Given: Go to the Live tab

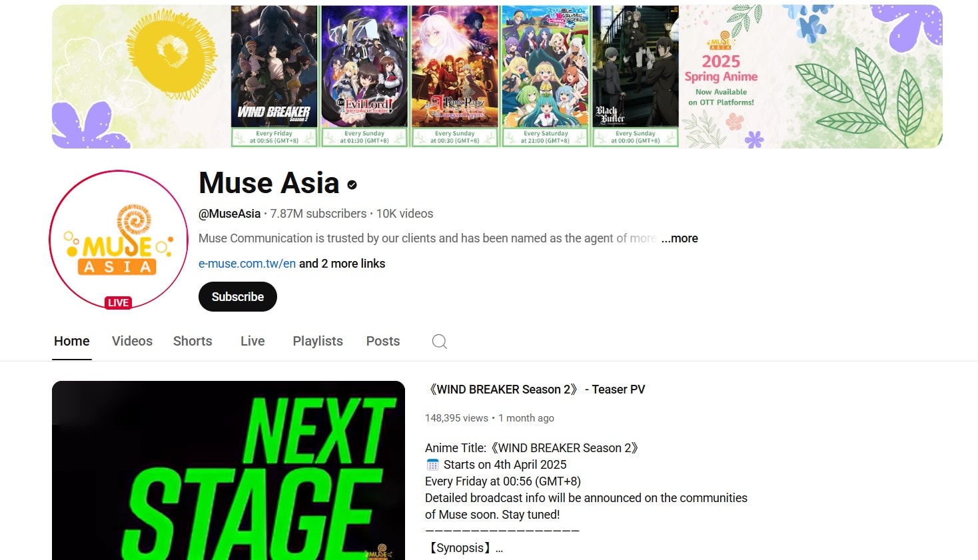Looking at the screenshot, I should click(x=252, y=341).
